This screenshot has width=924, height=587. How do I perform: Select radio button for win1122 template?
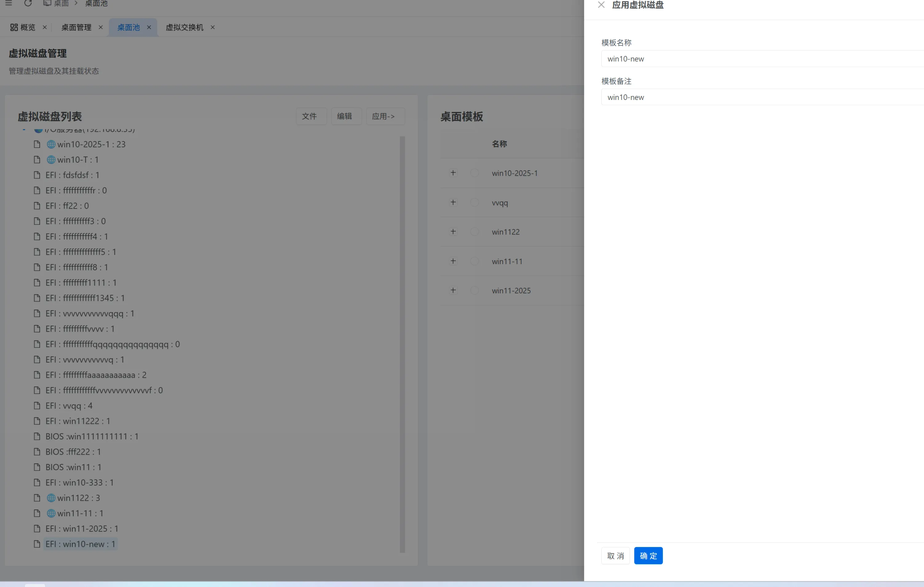click(x=474, y=232)
